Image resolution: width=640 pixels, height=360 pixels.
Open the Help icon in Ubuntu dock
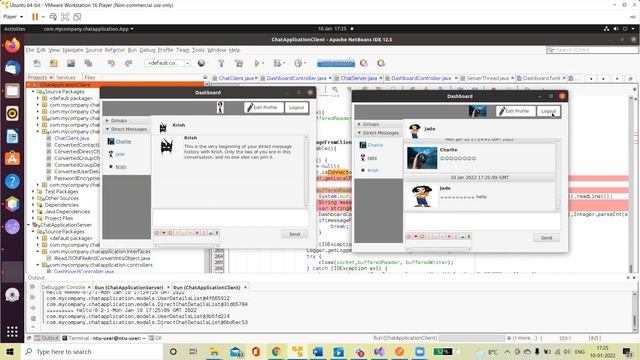(x=12, y=181)
